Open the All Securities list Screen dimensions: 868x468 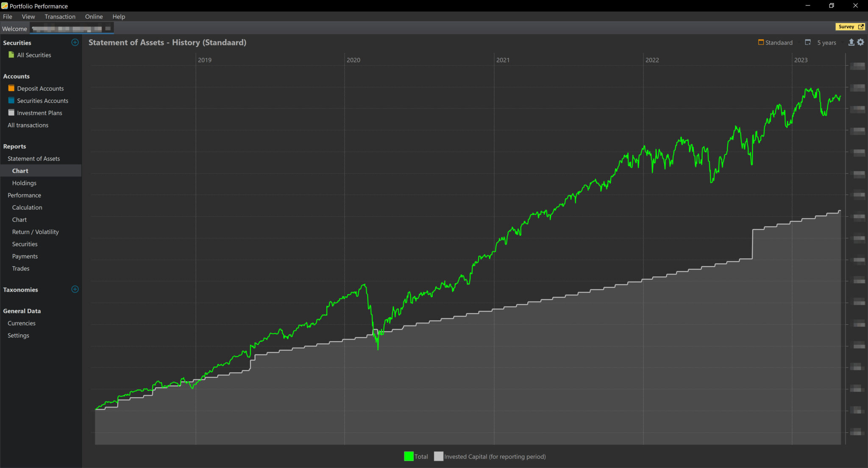[x=33, y=55]
